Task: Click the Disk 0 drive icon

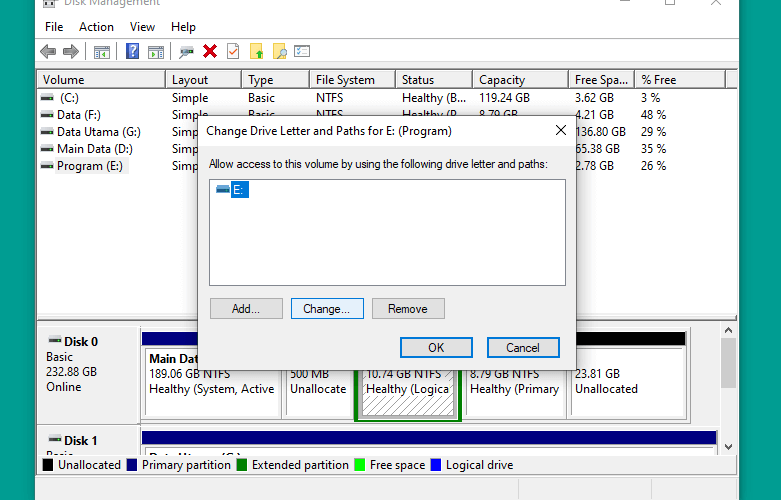Action: (x=54, y=341)
